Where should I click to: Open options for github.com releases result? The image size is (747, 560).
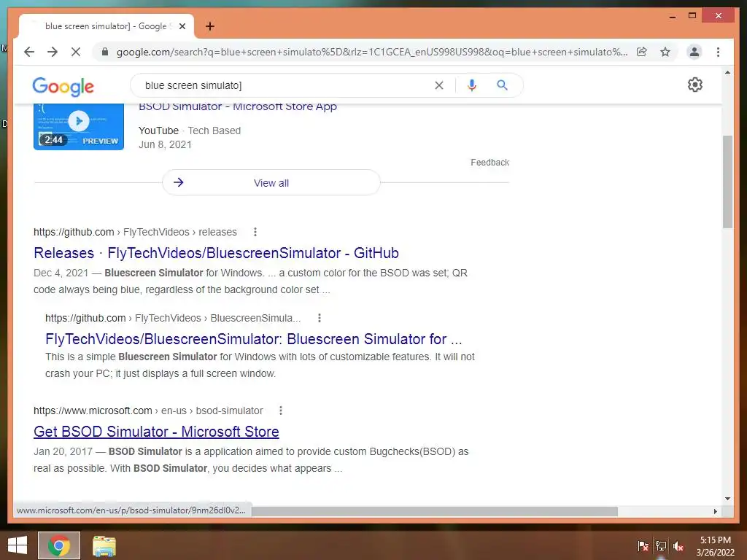tap(255, 232)
